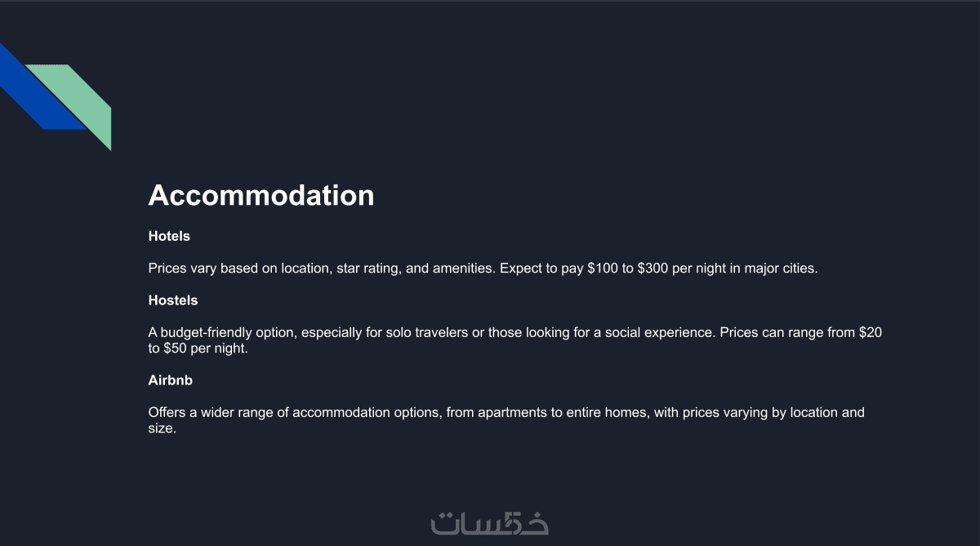Select the Airbnb heading
Image resolution: width=980 pixels, height=546 pixels.
(170, 380)
